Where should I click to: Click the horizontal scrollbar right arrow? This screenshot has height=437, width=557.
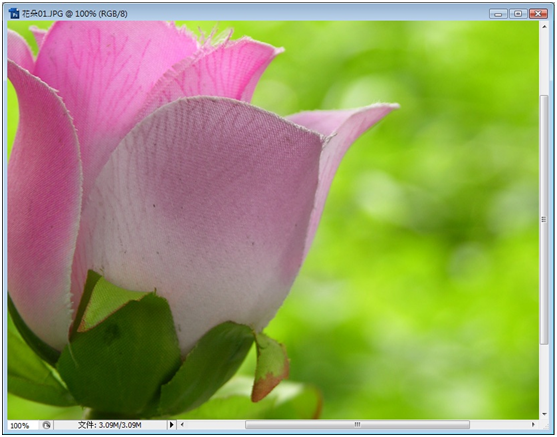(533, 425)
